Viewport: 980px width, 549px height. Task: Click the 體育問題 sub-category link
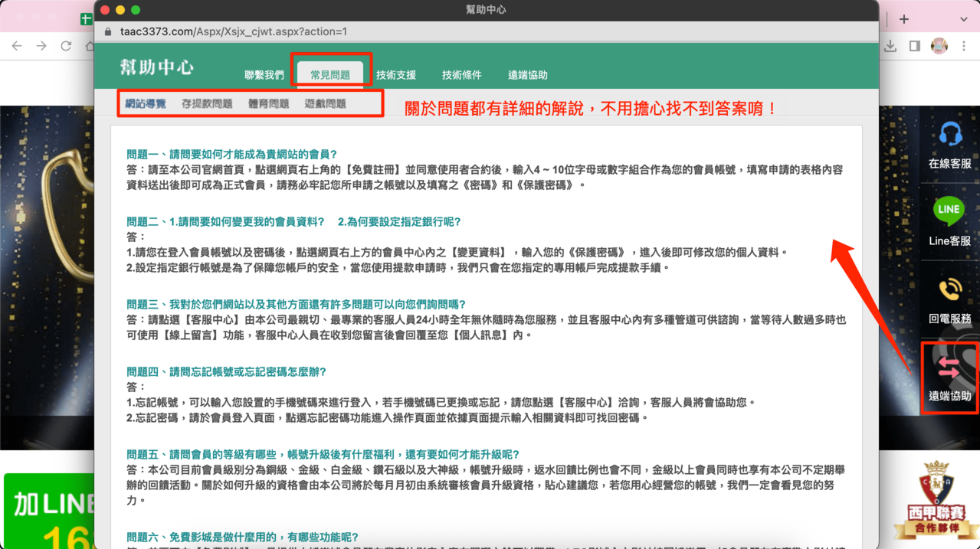click(x=268, y=103)
